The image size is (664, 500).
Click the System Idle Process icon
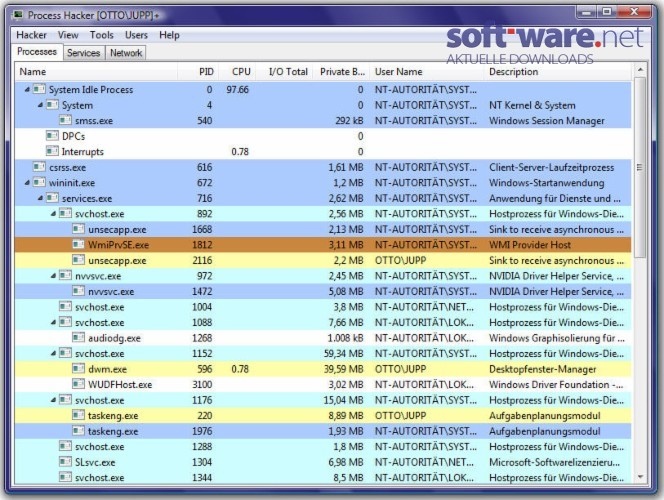coord(39,89)
